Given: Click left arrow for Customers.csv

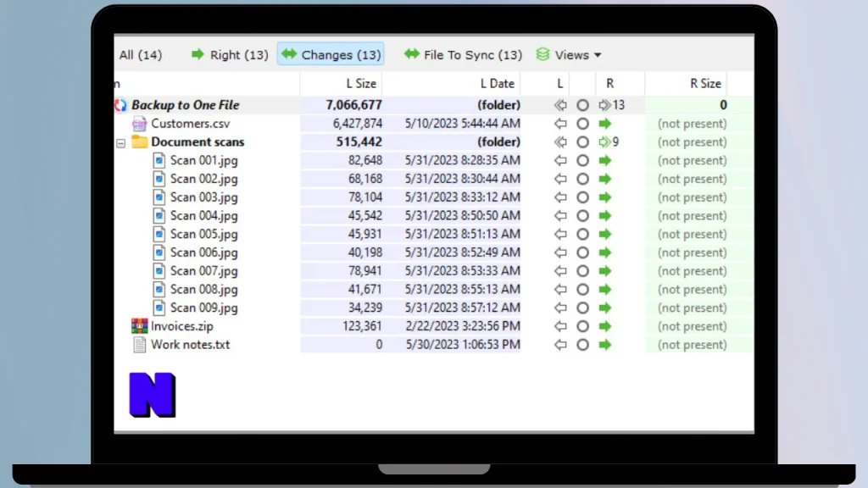Looking at the screenshot, I should (560, 124).
